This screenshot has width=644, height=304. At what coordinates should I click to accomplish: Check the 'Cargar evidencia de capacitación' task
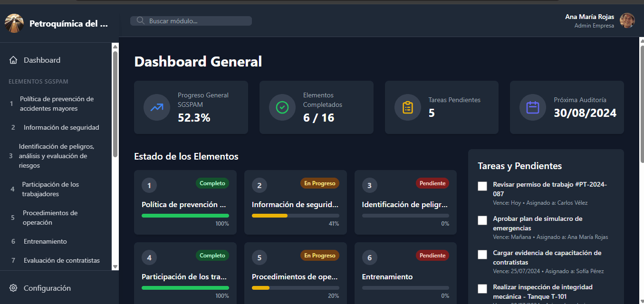pyautogui.click(x=482, y=255)
